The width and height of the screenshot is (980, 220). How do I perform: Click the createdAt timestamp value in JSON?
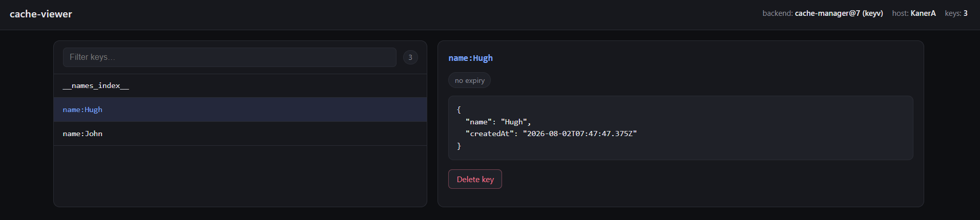[580, 134]
